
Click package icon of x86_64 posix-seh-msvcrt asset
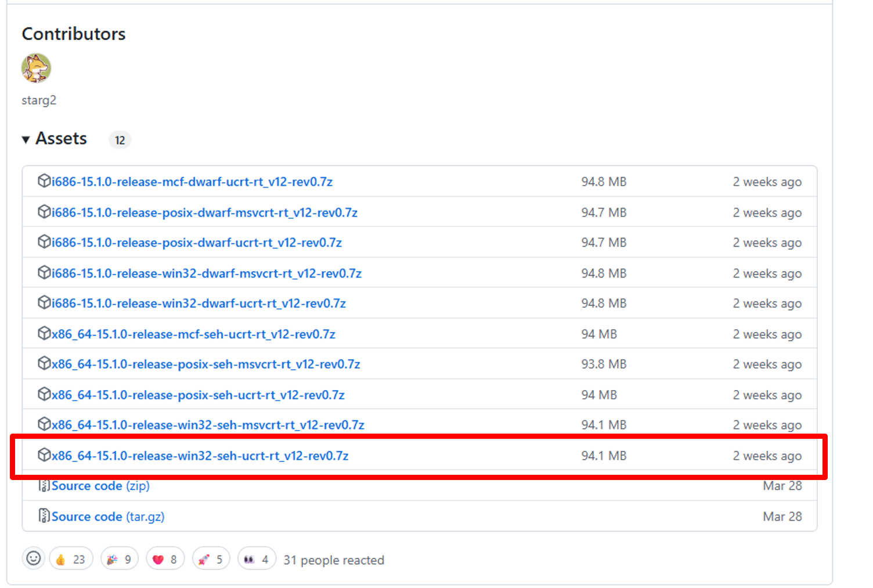(x=44, y=364)
